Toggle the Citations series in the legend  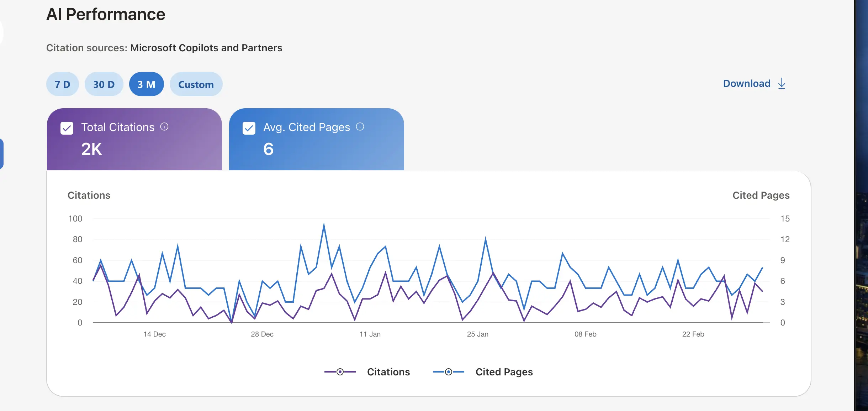(x=388, y=371)
